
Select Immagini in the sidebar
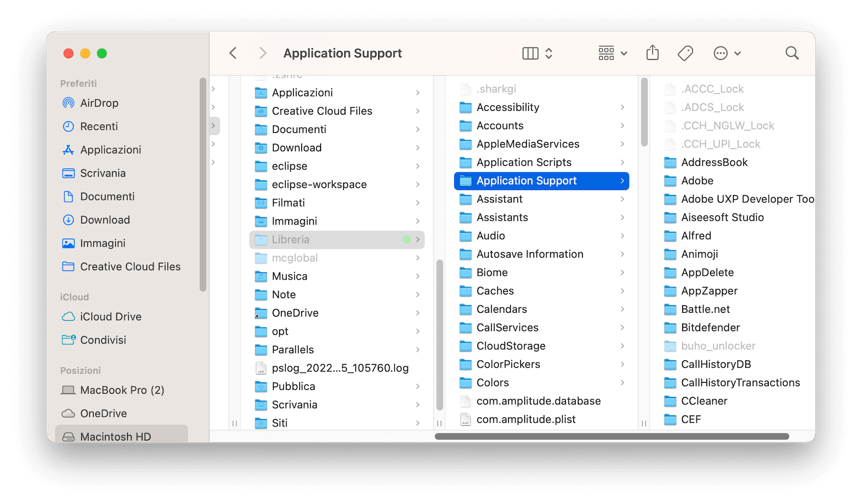(x=103, y=243)
